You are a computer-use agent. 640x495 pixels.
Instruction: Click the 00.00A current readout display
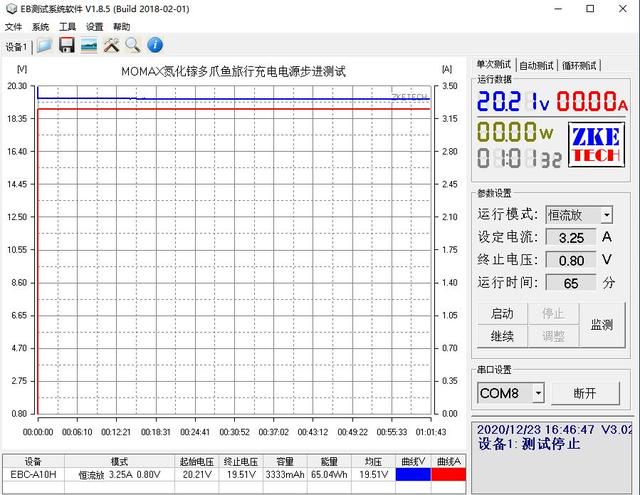pos(592,101)
